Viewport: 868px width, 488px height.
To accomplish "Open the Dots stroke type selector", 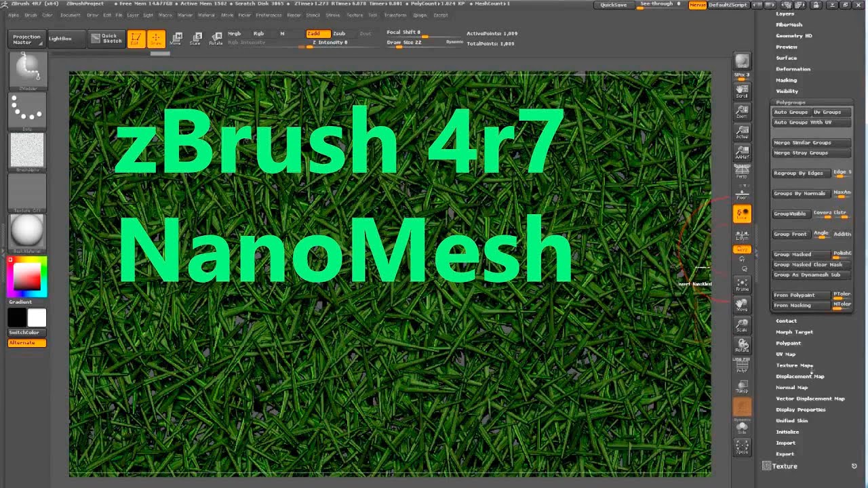I will [x=27, y=111].
